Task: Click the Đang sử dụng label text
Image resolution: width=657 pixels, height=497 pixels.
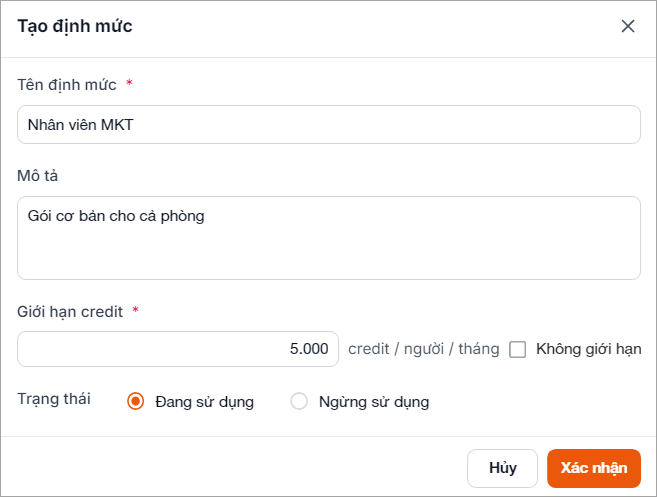Action: [204, 402]
